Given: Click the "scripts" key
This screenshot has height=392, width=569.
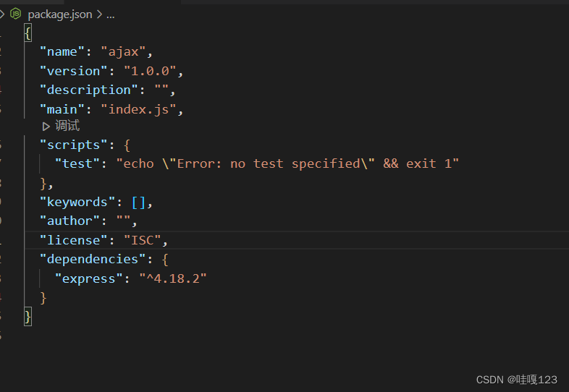Looking at the screenshot, I should pos(74,145).
